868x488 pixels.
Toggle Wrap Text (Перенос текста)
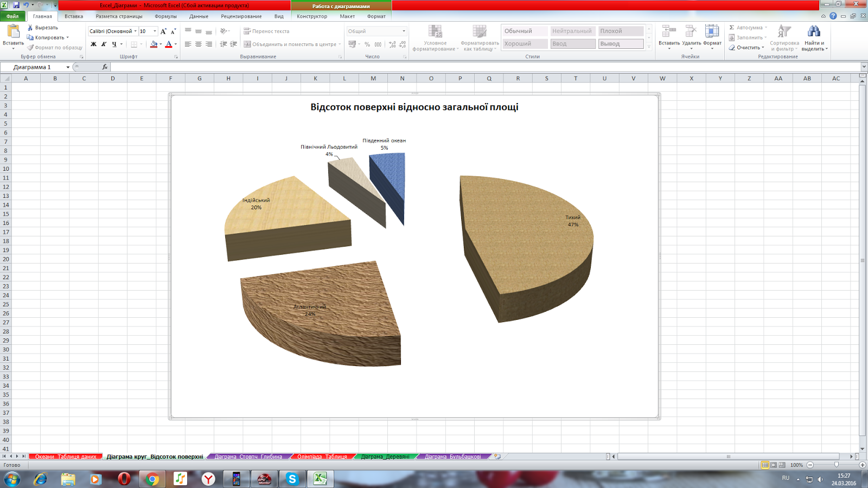point(266,31)
